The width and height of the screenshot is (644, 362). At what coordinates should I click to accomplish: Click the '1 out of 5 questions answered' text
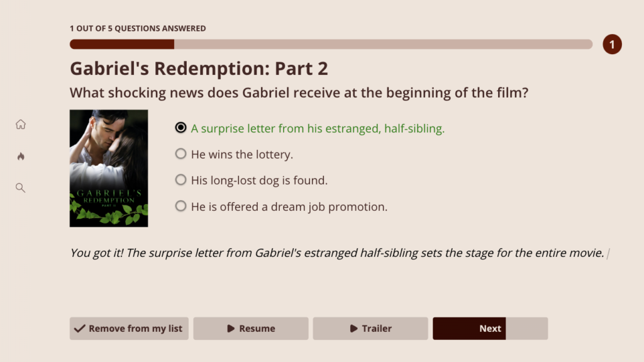tap(138, 28)
